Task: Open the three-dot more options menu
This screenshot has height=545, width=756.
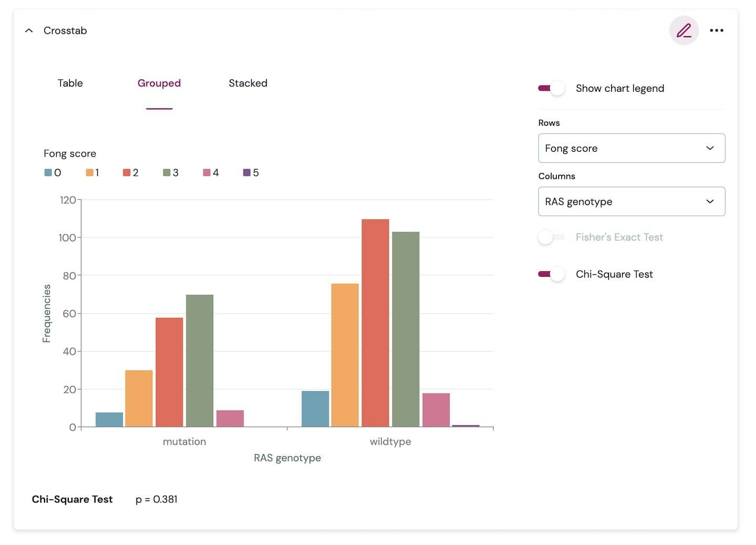Action: [717, 30]
